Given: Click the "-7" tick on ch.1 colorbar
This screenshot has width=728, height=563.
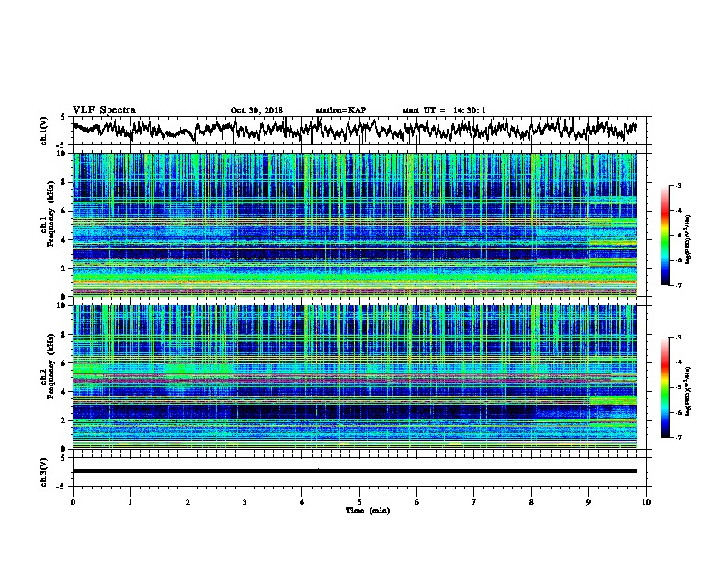Looking at the screenshot, I should [x=678, y=285].
